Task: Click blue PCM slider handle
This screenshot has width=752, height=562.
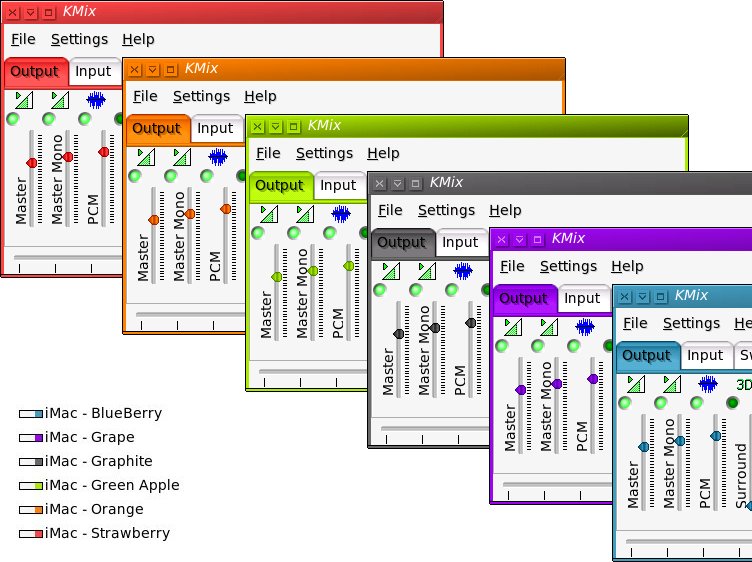Action: pyautogui.click(x=716, y=436)
